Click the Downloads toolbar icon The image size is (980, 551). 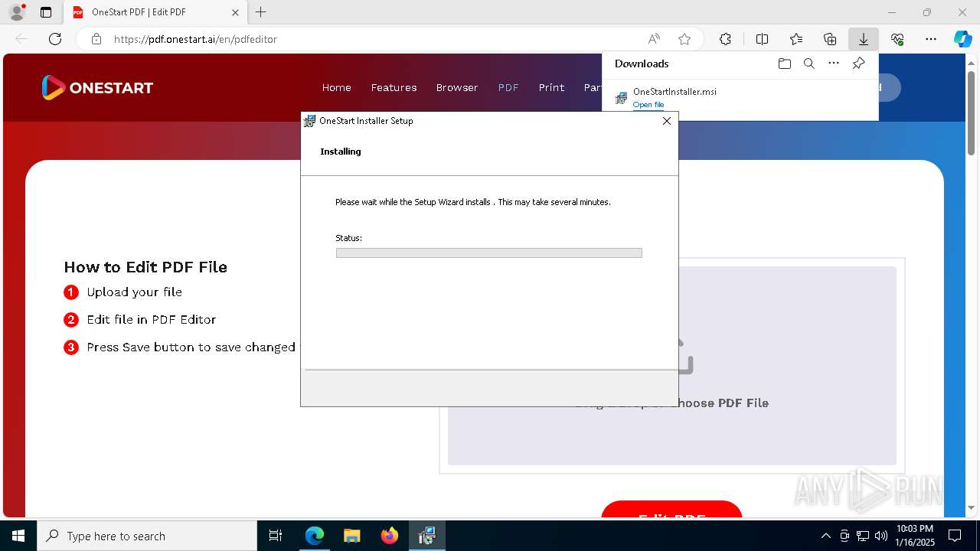864,39
